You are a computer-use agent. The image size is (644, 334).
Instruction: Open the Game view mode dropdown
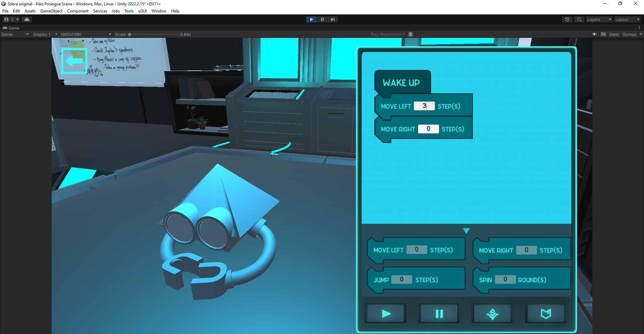tap(15, 35)
